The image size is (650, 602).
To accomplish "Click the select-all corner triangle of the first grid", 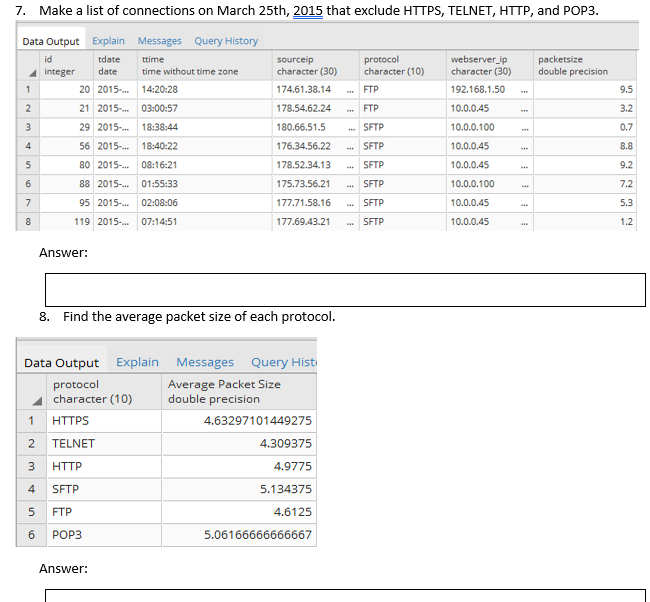I will coord(32,73).
